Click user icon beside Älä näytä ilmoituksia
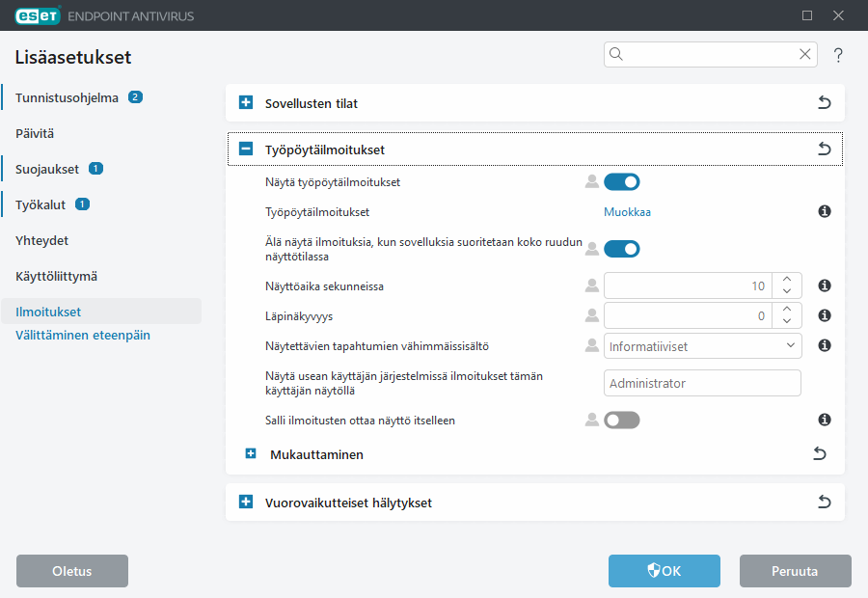868x598 pixels. tap(592, 249)
